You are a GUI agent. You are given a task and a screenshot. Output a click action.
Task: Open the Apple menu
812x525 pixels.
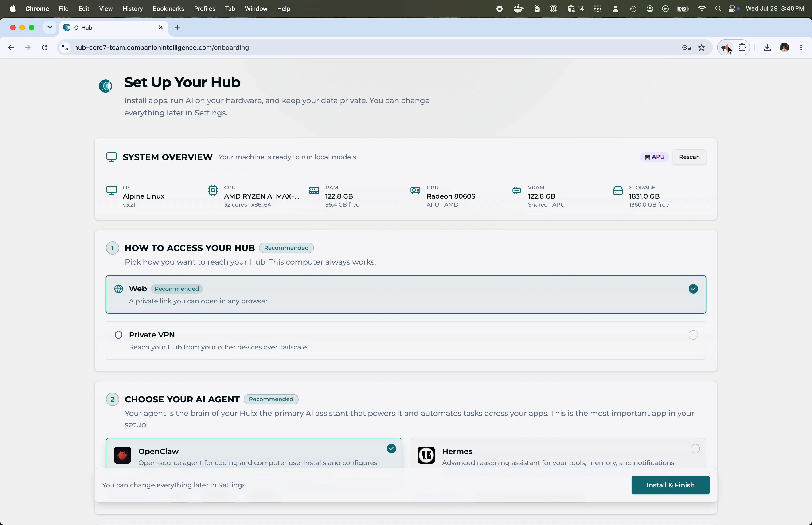tap(13, 9)
